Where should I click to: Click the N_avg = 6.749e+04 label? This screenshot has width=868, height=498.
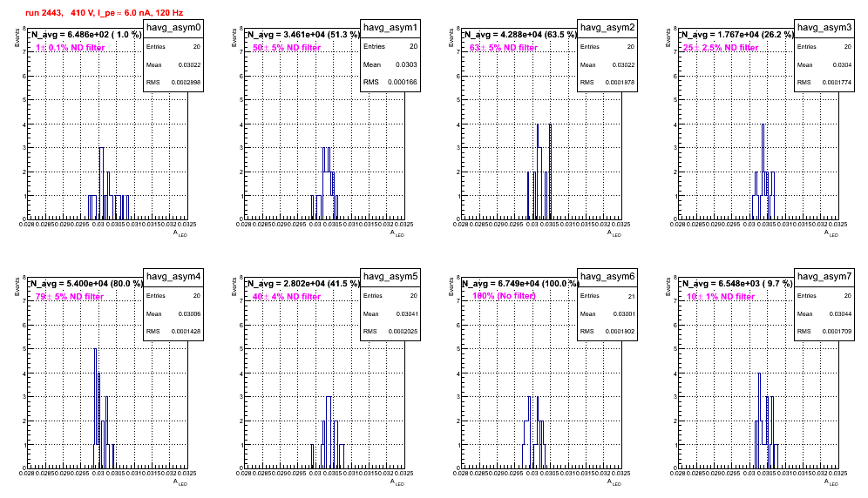[519, 284]
